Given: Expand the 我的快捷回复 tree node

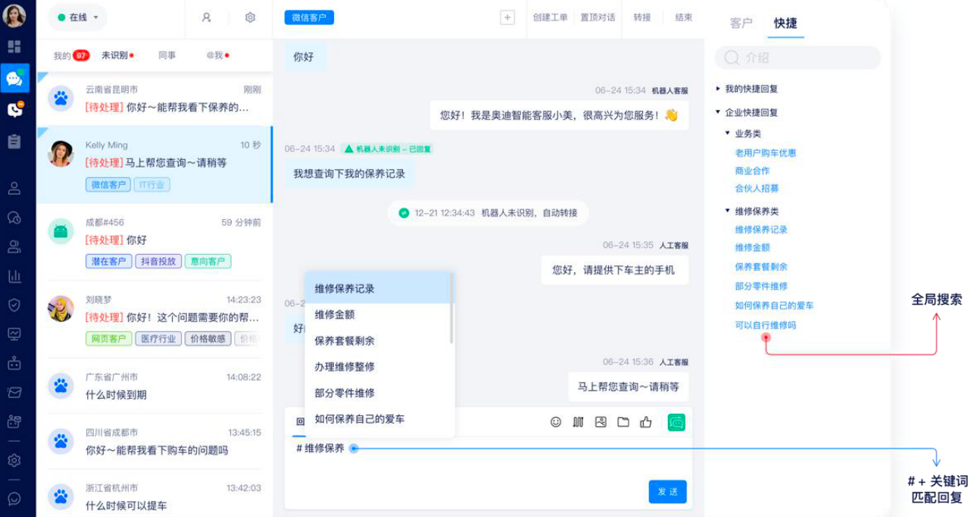Looking at the screenshot, I should click(718, 89).
